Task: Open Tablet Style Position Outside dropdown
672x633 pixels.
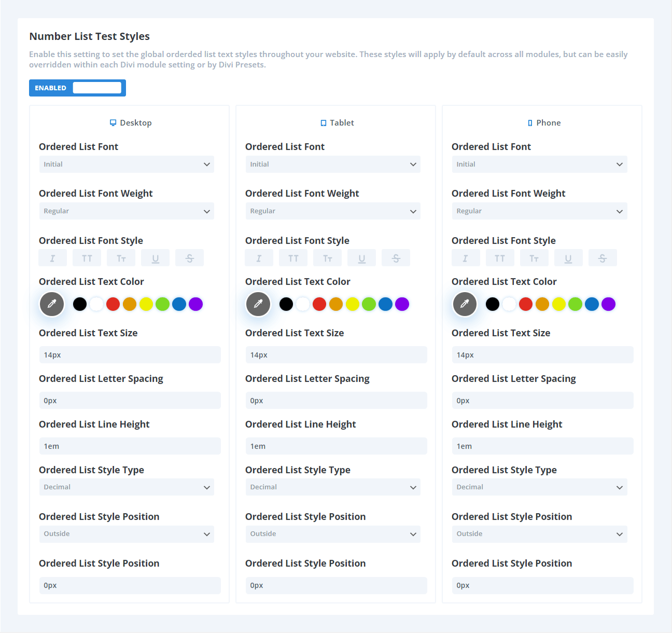Action: pyautogui.click(x=333, y=534)
